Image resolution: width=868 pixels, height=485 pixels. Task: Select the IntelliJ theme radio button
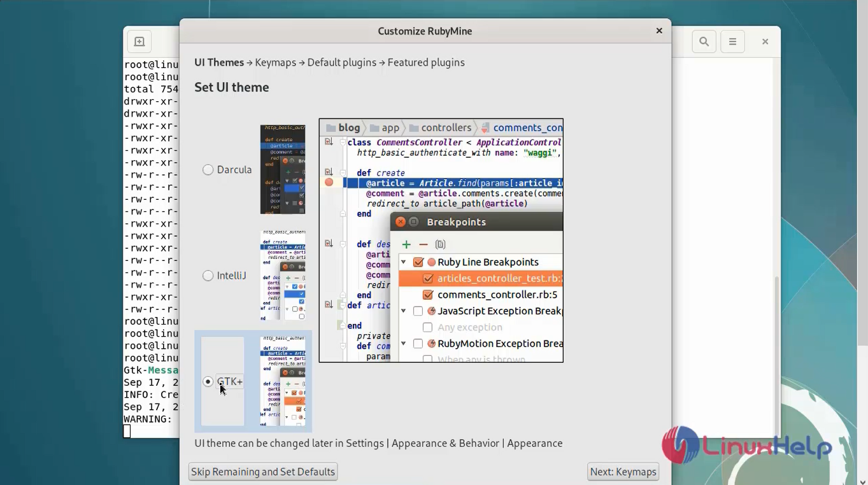[x=208, y=276]
